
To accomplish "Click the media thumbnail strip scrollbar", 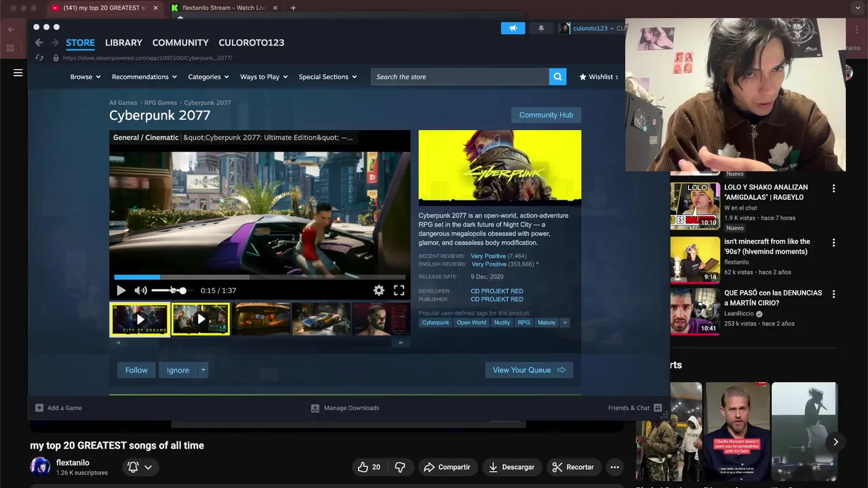I will click(x=260, y=343).
